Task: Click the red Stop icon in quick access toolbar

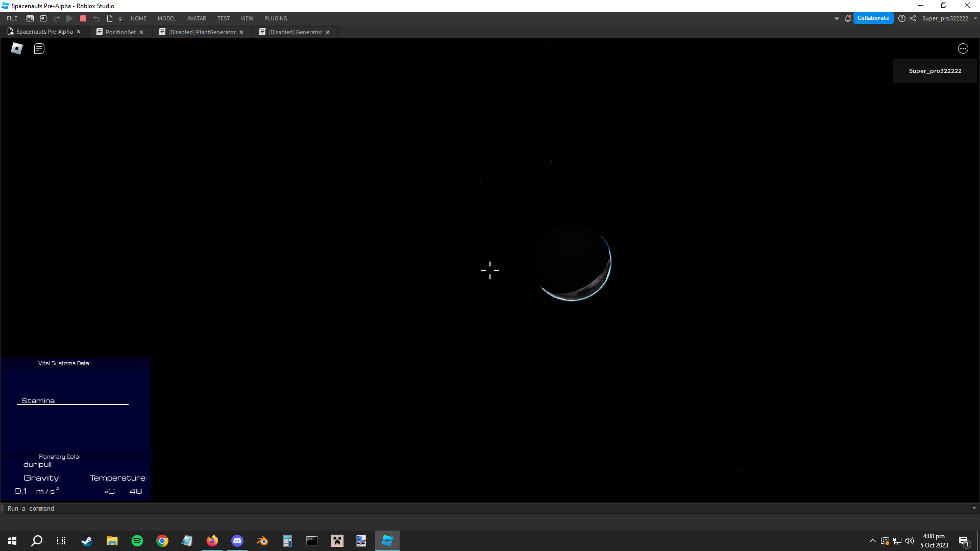Action: click(83, 18)
